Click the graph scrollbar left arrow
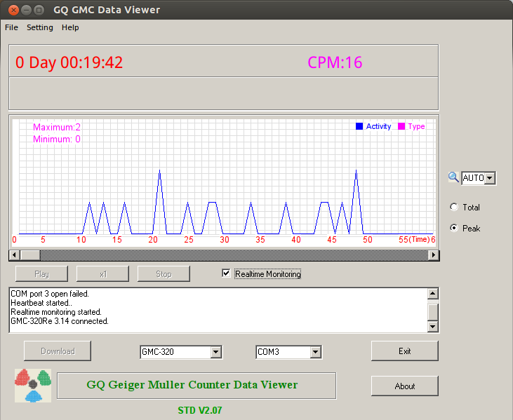 click(x=14, y=255)
